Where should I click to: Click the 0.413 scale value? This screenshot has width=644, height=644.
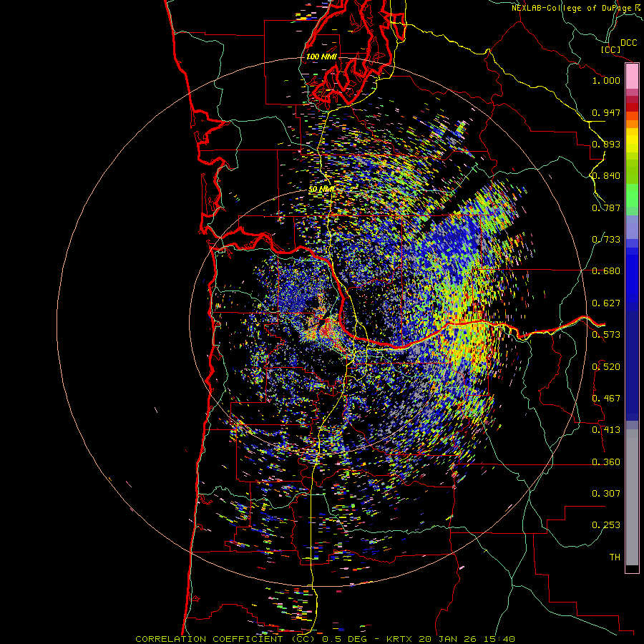606,430
